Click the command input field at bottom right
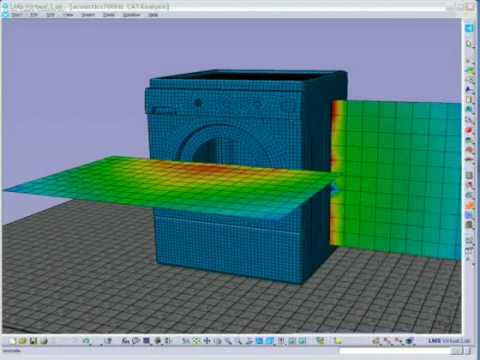Image resolution: width=480 pixels, height=360 pixels. click(395, 351)
